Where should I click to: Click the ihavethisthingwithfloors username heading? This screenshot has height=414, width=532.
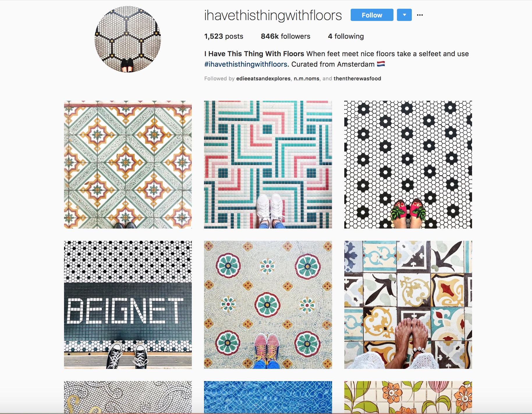273,15
